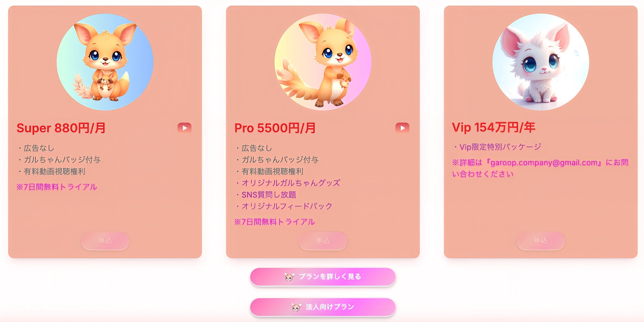
Task: Click Super plan's 7日間無料トライアル note
Action: tap(56, 187)
